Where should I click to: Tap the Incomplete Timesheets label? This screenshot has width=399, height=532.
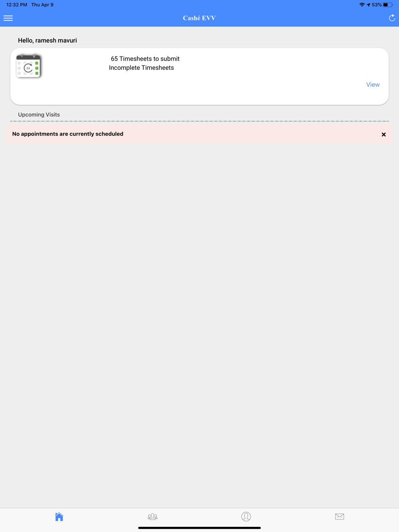click(x=141, y=68)
